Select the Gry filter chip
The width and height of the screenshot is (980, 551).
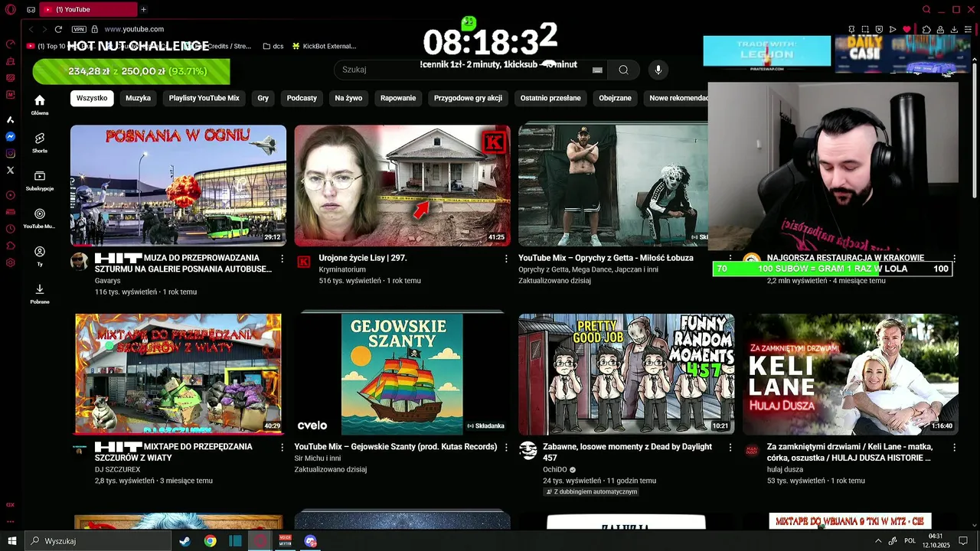(x=263, y=98)
